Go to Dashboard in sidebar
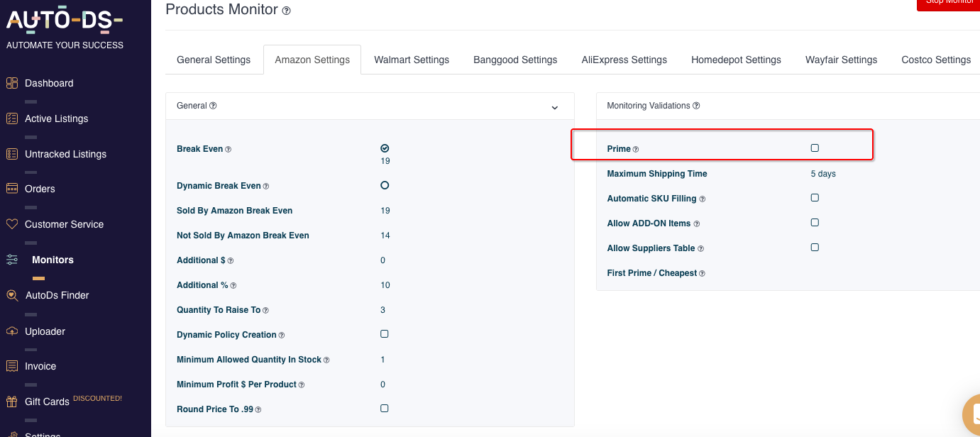980x437 pixels. tap(49, 83)
